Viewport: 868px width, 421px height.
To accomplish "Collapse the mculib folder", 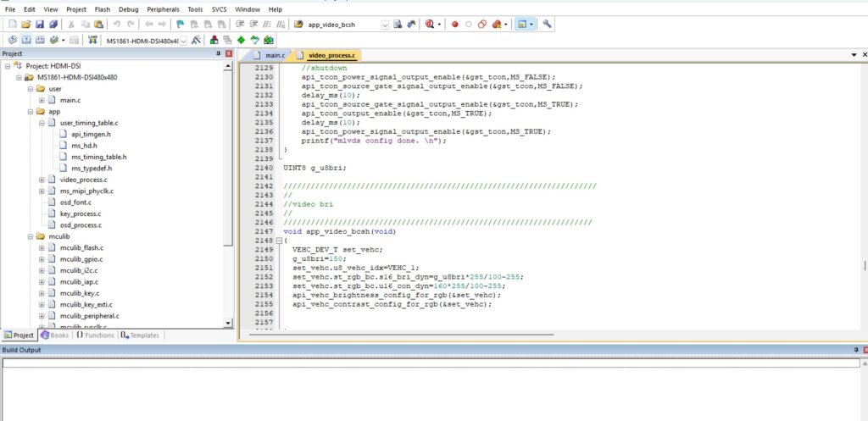I will tap(31, 236).
